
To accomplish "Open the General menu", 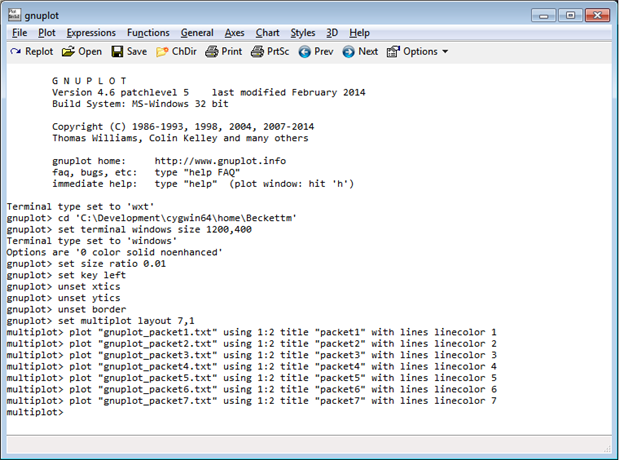I will [x=197, y=33].
